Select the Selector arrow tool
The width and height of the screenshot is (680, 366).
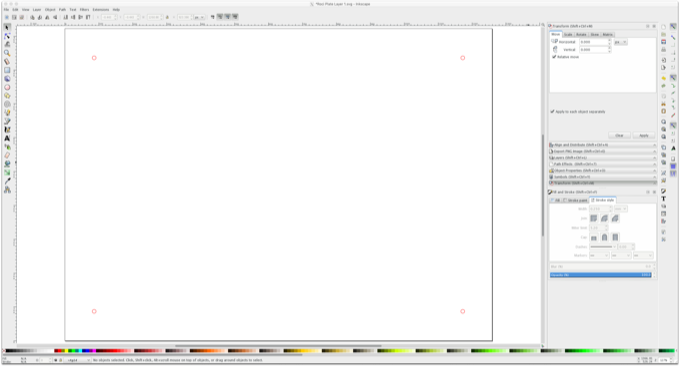click(x=7, y=27)
